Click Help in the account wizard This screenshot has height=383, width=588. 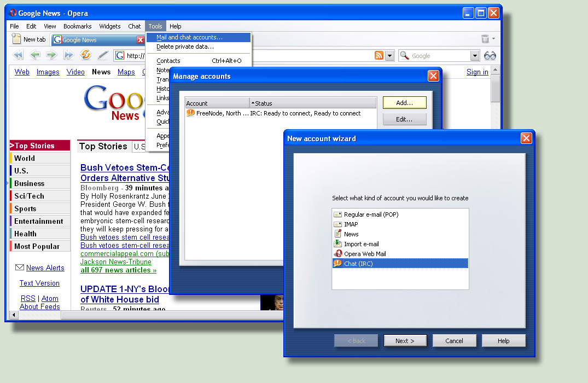(x=503, y=341)
